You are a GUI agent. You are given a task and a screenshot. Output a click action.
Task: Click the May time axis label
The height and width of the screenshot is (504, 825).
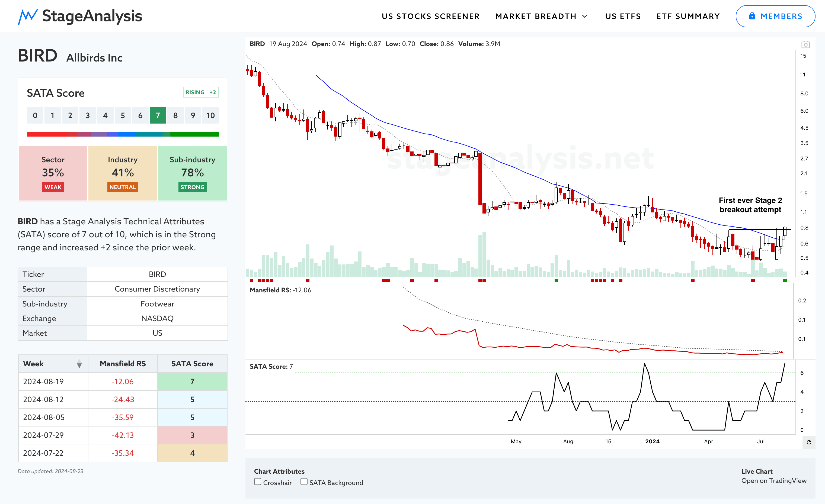(x=516, y=441)
